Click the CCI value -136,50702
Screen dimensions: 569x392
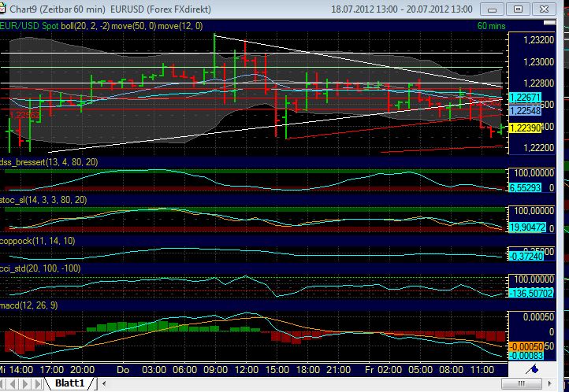(x=532, y=293)
